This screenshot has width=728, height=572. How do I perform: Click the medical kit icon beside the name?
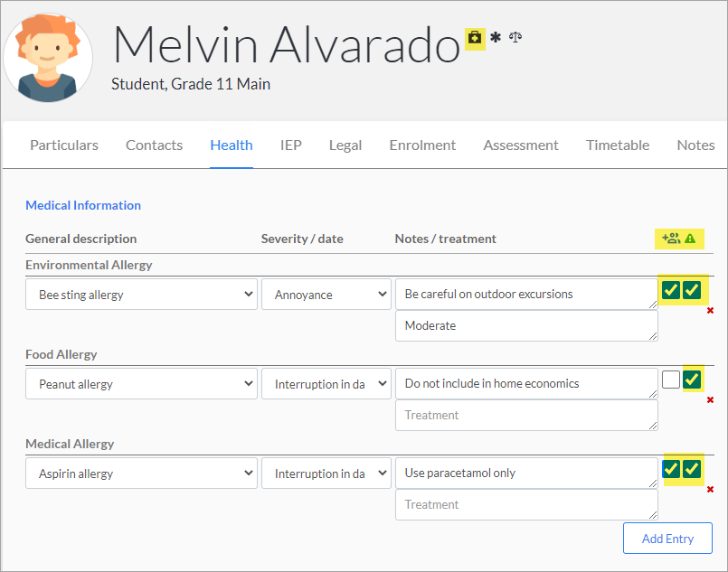[x=475, y=37]
